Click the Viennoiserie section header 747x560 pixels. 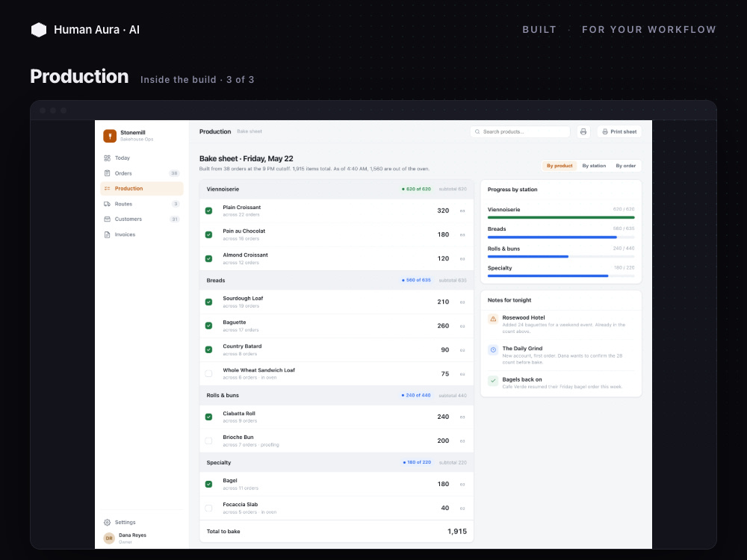click(336, 189)
